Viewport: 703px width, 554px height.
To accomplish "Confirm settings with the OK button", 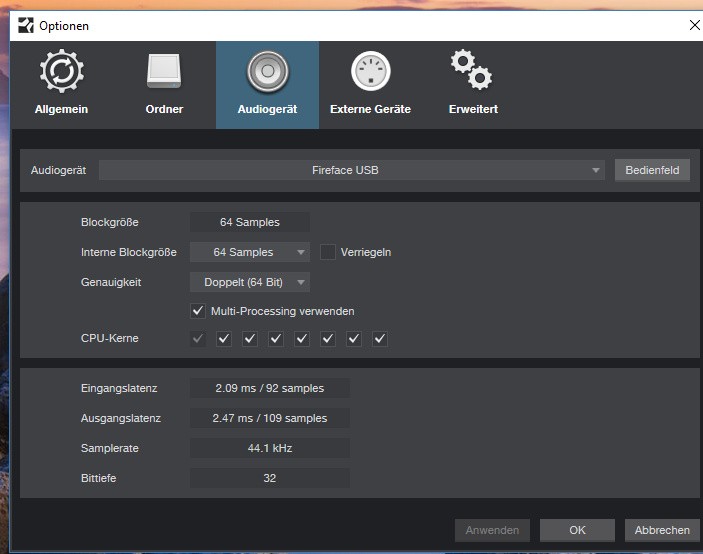I will click(x=577, y=530).
